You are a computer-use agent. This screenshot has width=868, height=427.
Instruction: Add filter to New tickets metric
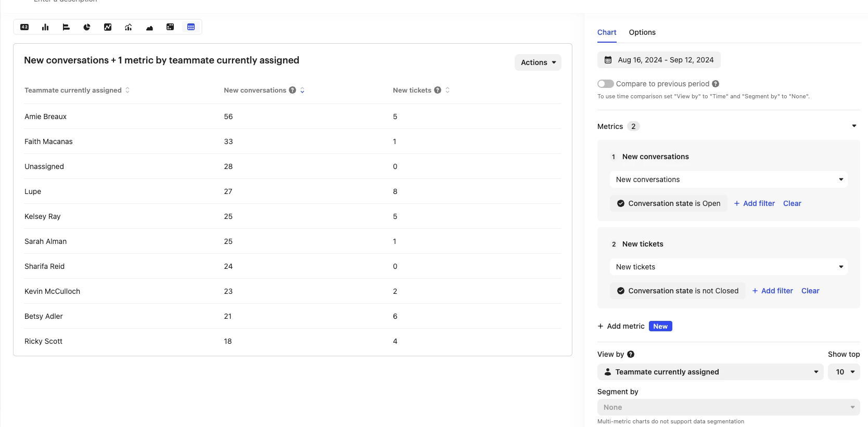(773, 291)
